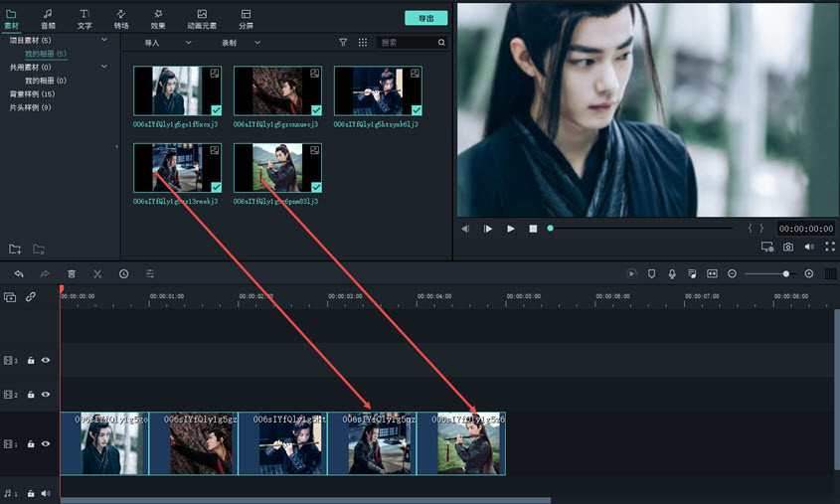Image resolution: width=840 pixels, height=504 pixels.
Task: Open the 音频 audio tab
Action: click(48, 19)
